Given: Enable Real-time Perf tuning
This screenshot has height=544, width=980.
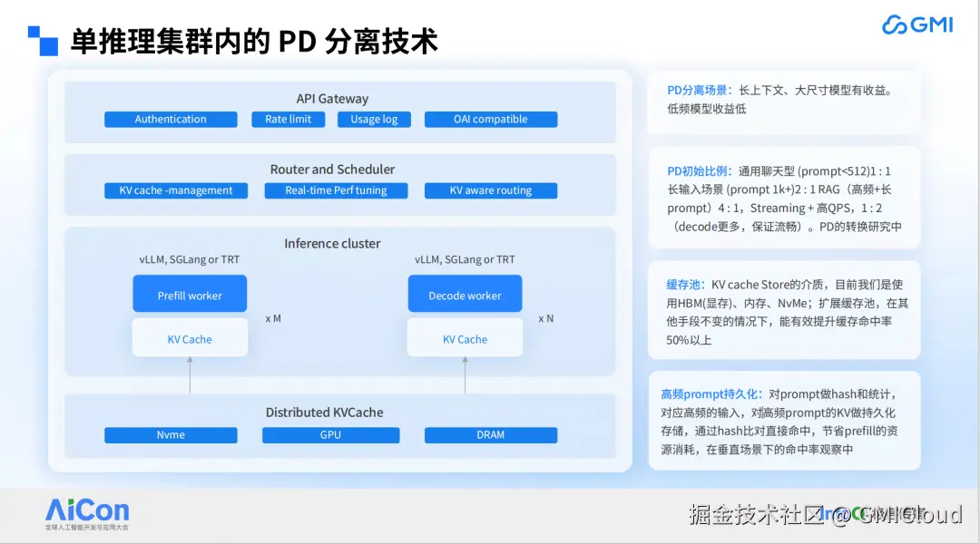Looking at the screenshot, I should [x=336, y=190].
